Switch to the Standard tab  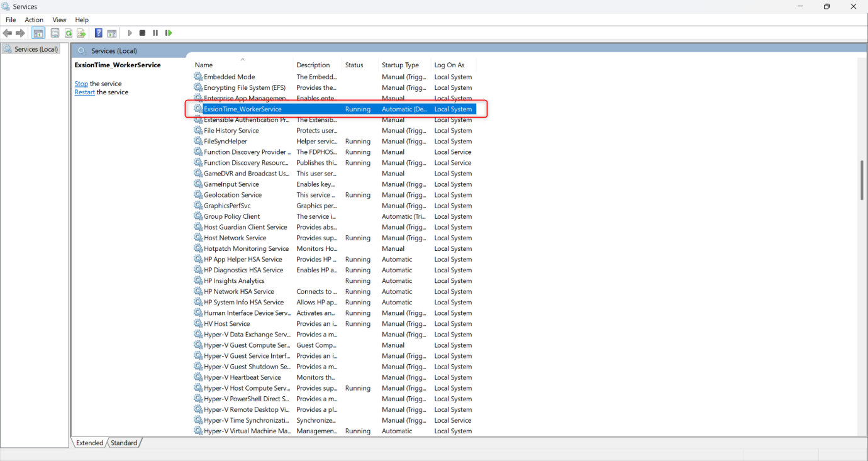click(124, 443)
